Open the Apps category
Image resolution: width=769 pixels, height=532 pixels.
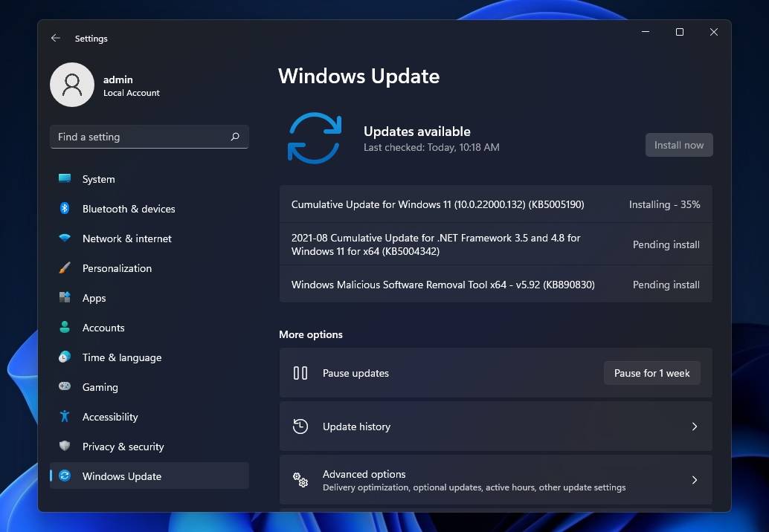point(149,298)
